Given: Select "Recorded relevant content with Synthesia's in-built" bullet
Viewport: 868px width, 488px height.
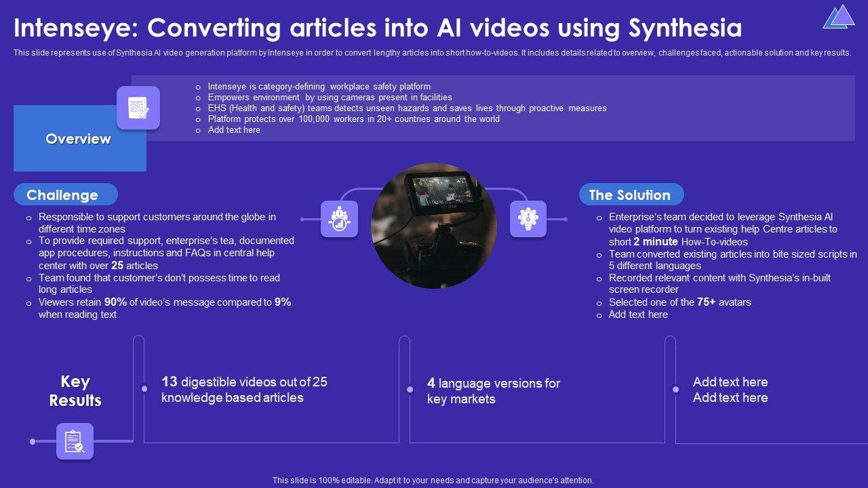Looking at the screenshot, I should coord(719,283).
